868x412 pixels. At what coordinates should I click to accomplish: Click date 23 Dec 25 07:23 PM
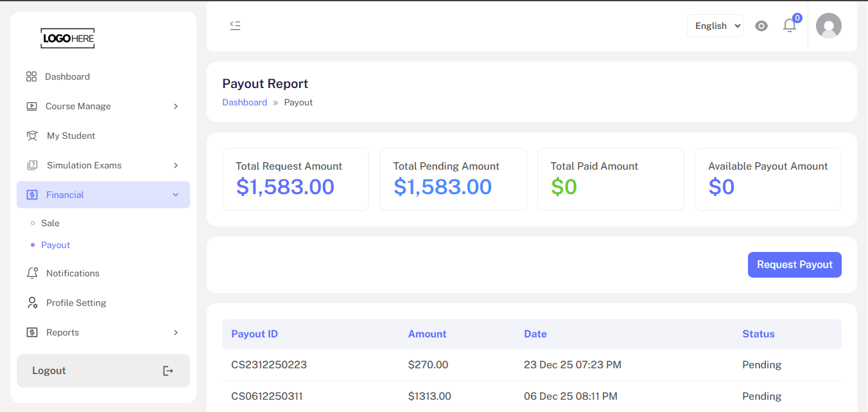pos(573,364)
